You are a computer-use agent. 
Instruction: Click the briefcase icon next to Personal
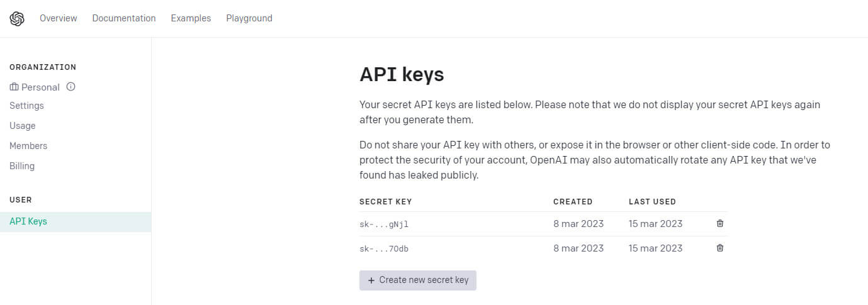pyautogui.click(x=14, y=87)
